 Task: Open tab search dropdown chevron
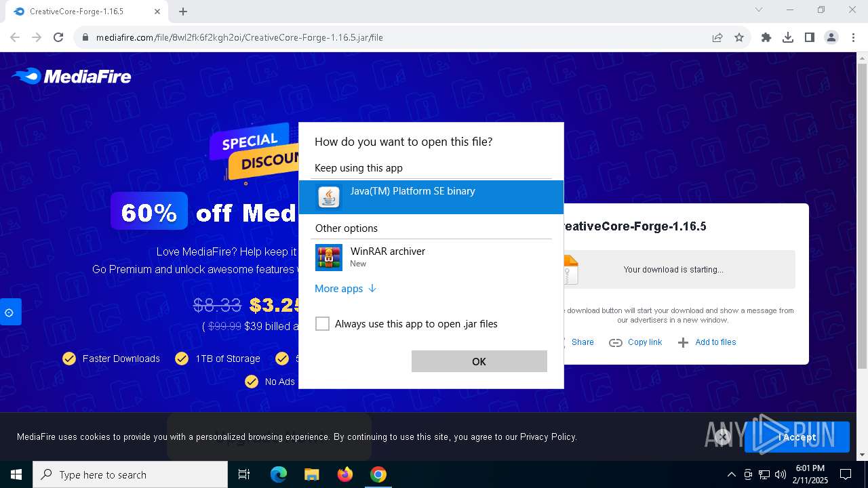coord(759,9)
